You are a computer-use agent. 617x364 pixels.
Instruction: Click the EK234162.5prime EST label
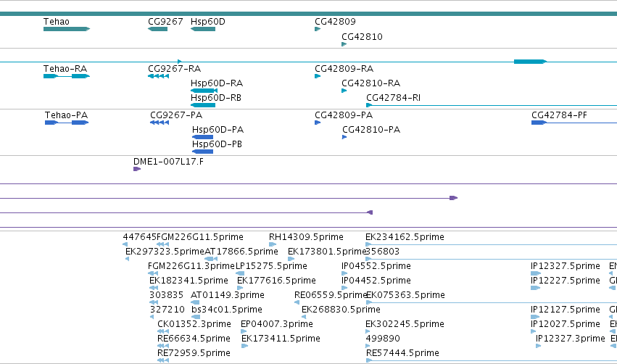click(405, 237)
